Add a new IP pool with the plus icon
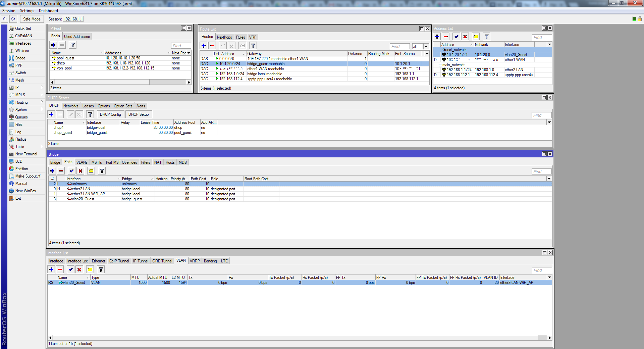The width and height of the screenshot is (644, 349). point(53,45)
